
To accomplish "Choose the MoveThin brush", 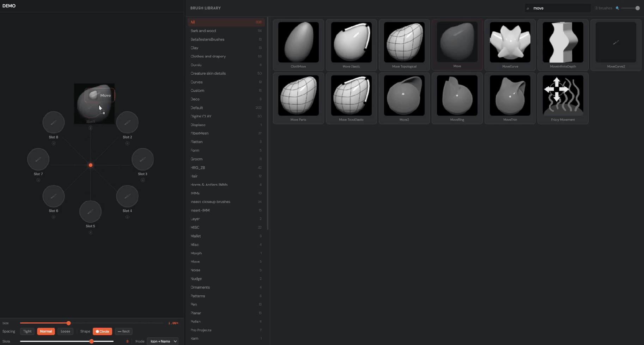I will tap(510, 98).
